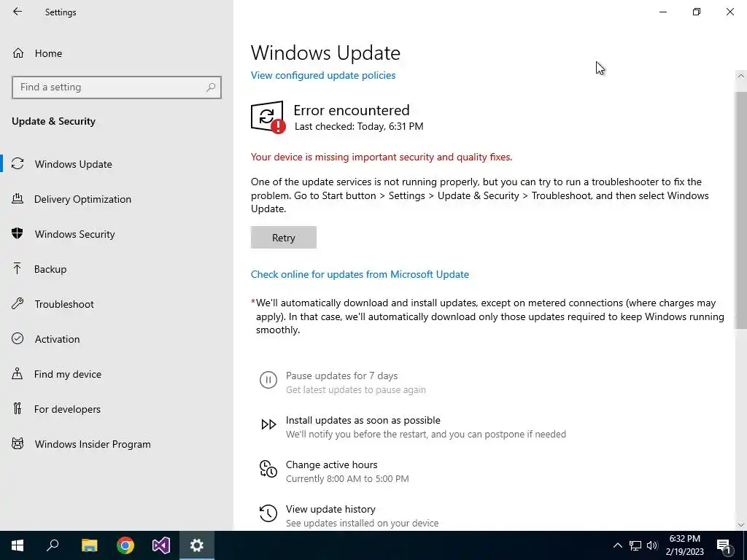Open Delivery Optimization settings

pyautogui.click(x=117, y=199)
